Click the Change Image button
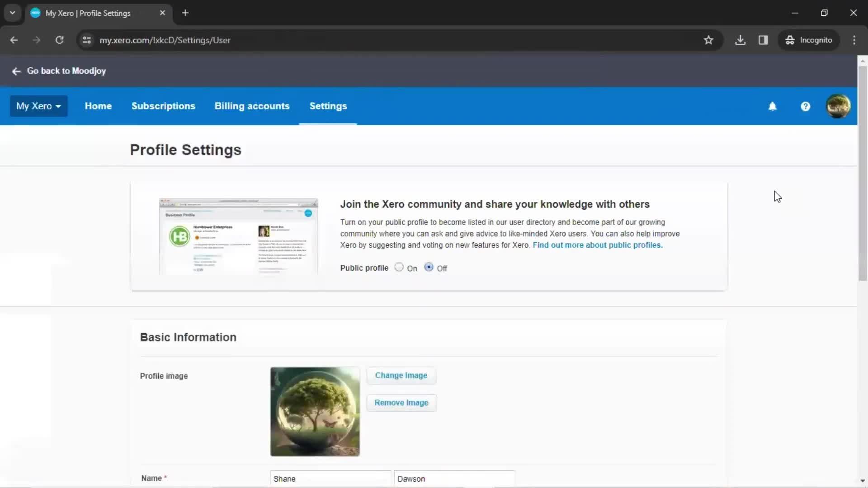Image resolution: width=868 pixels, height=488 pixels. [x=401, y=375]
